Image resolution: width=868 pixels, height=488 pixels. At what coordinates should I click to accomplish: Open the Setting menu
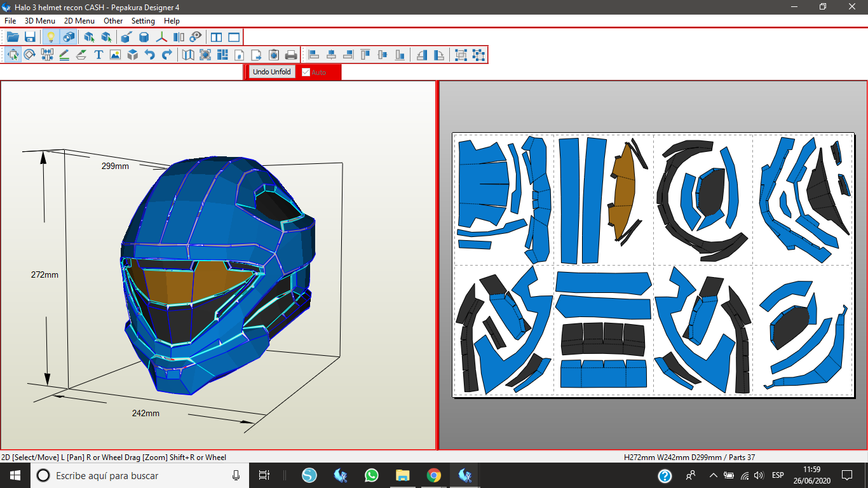[143, 21]
